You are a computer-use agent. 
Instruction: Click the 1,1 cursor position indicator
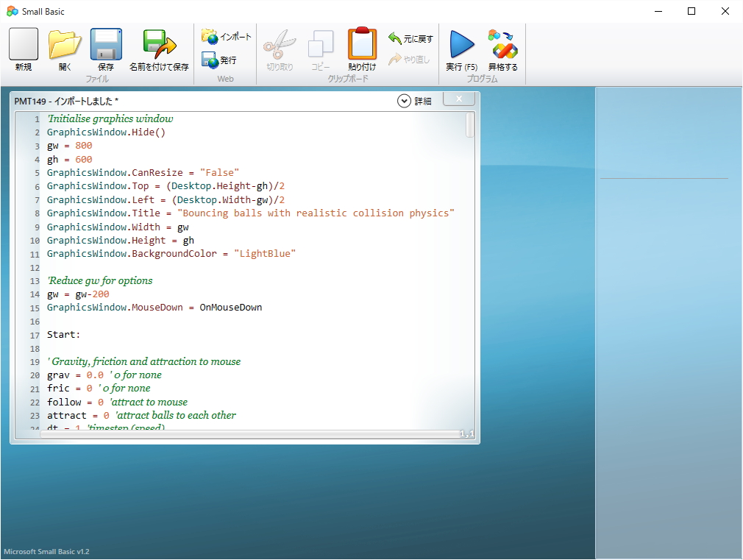point(466,434)
